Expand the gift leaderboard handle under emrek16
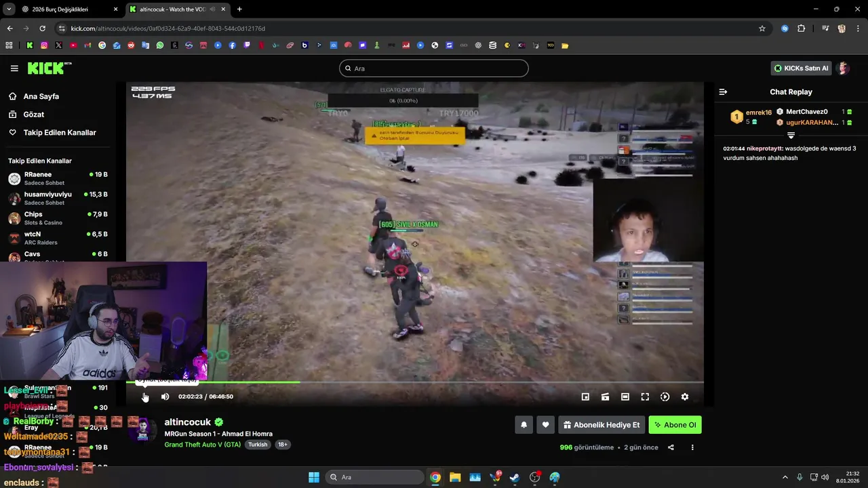Screen dimensions: 868x488 tap(791, 135)
